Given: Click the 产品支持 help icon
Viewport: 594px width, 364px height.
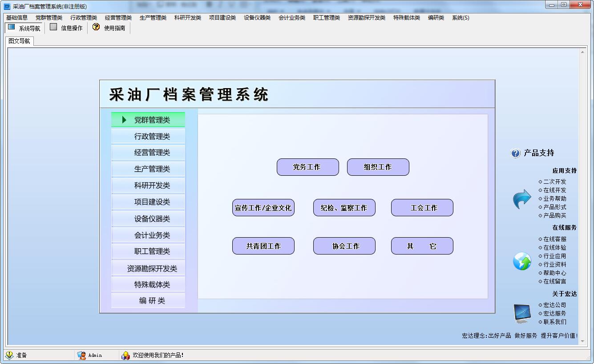Looking at the screenshot, I should click(x=515, y=153).
